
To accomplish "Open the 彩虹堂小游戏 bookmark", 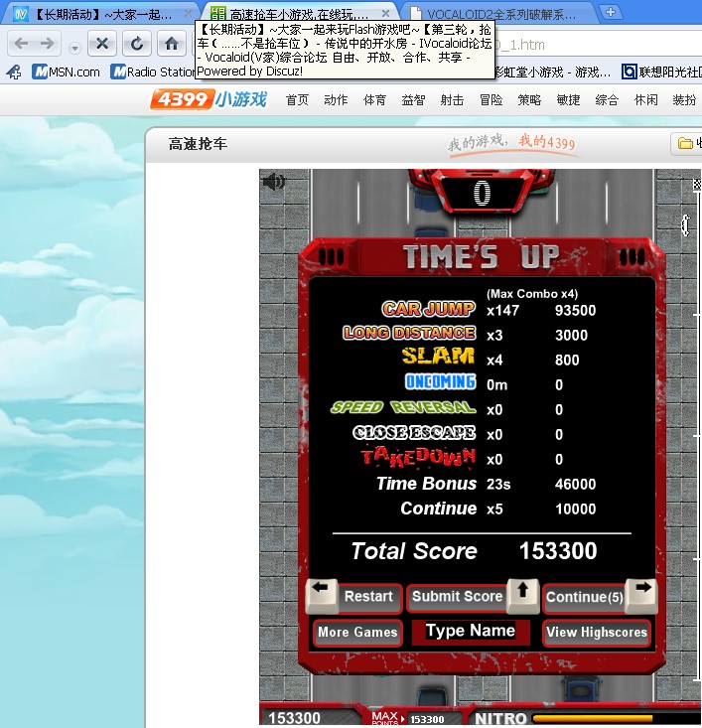I will [x=552, y=72].
